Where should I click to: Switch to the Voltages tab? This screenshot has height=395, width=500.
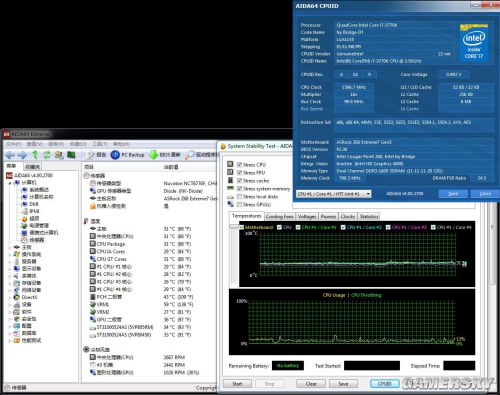pos(307,217)
